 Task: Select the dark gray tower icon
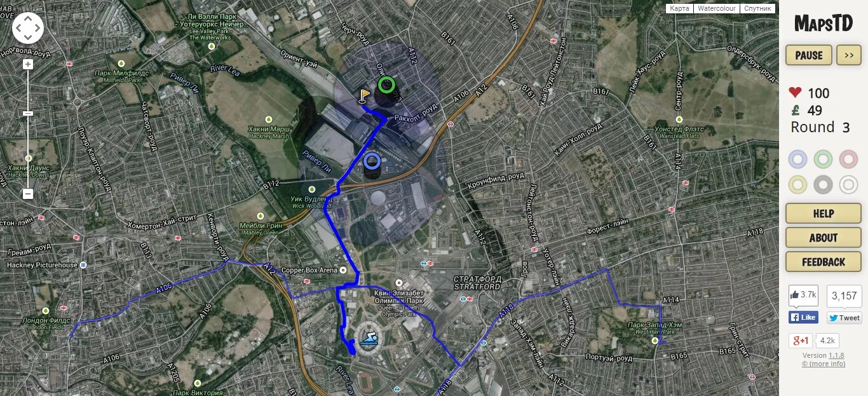(823, 184)
